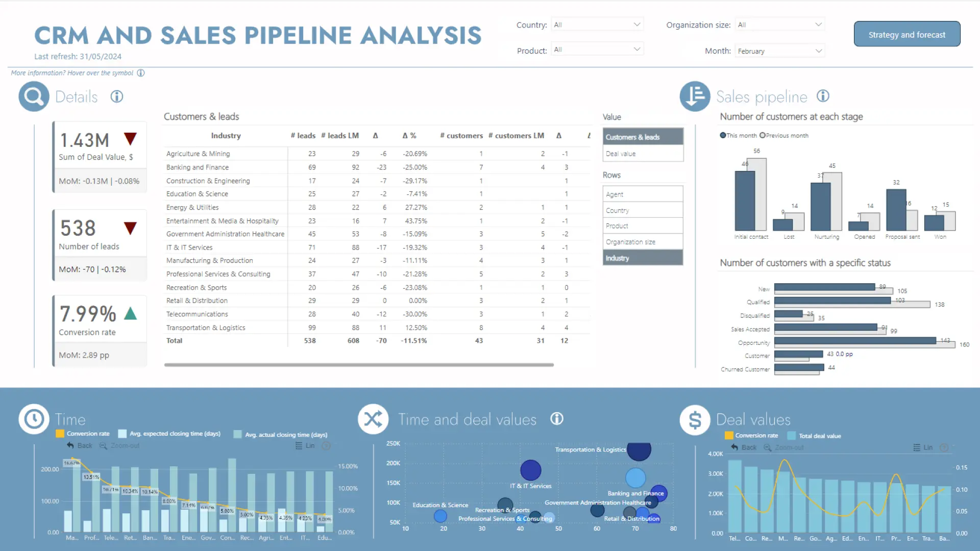The height and width of the screenshot is (551, 980).
Task: Click the info icon beside Sales pipeline
Action: tap(823, 96)
